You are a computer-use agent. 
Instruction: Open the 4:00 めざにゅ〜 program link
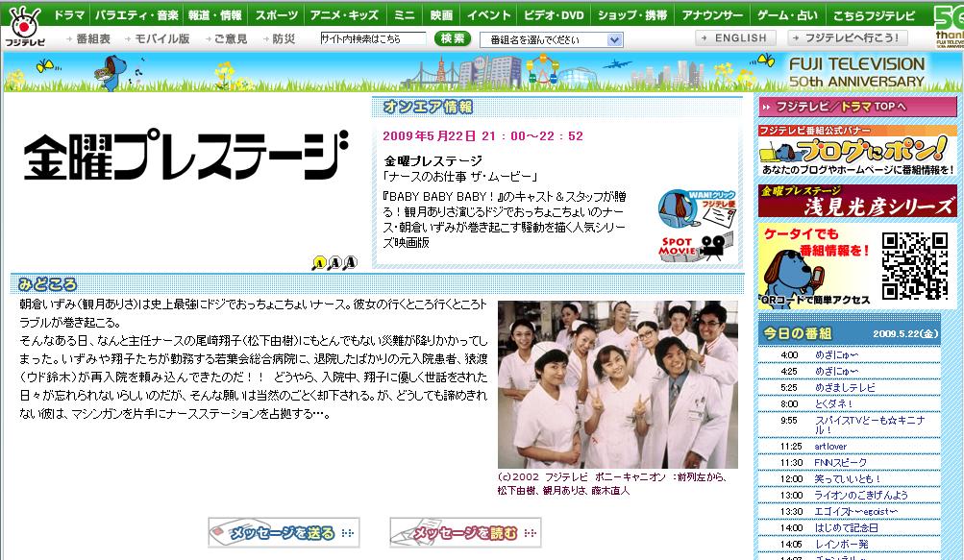point(836,355)
